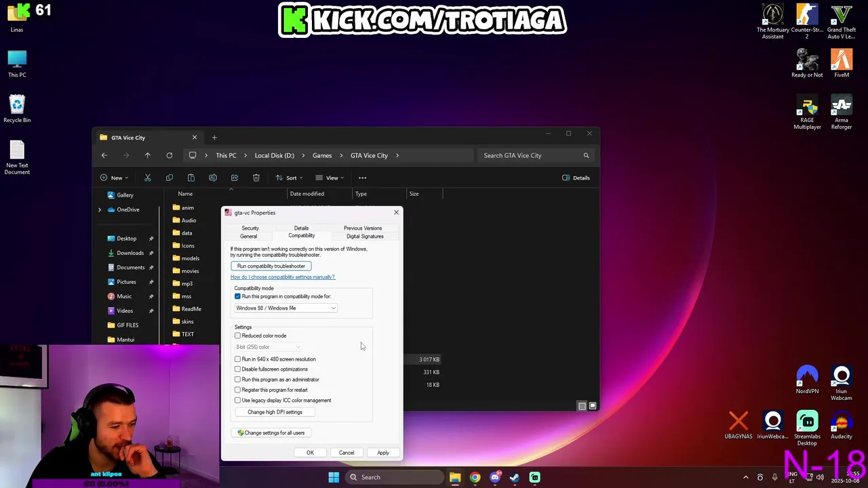Click the Windows Start button
The height and width of the screenshot is (488, 868).
click(334, 477)
